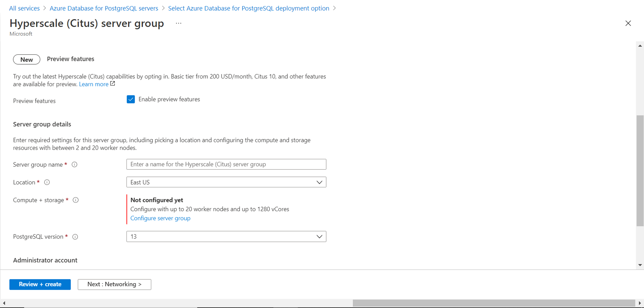
Task: Uncheck Enable preview features checkbox
Action: [131, 99]
